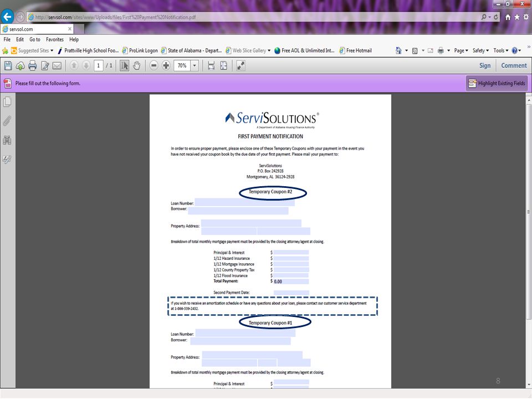Click the new tab button
The height and width of the screenshot is (399, 532).
(79, 29)
